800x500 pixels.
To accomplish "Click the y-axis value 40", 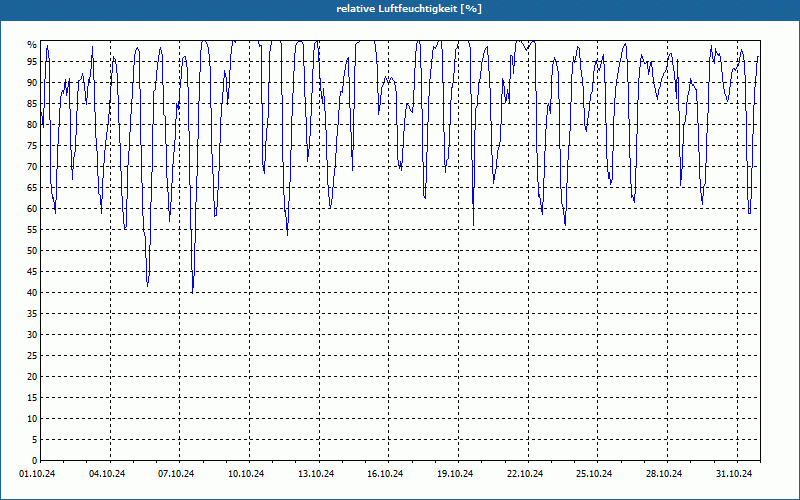I will pos(32,292).
